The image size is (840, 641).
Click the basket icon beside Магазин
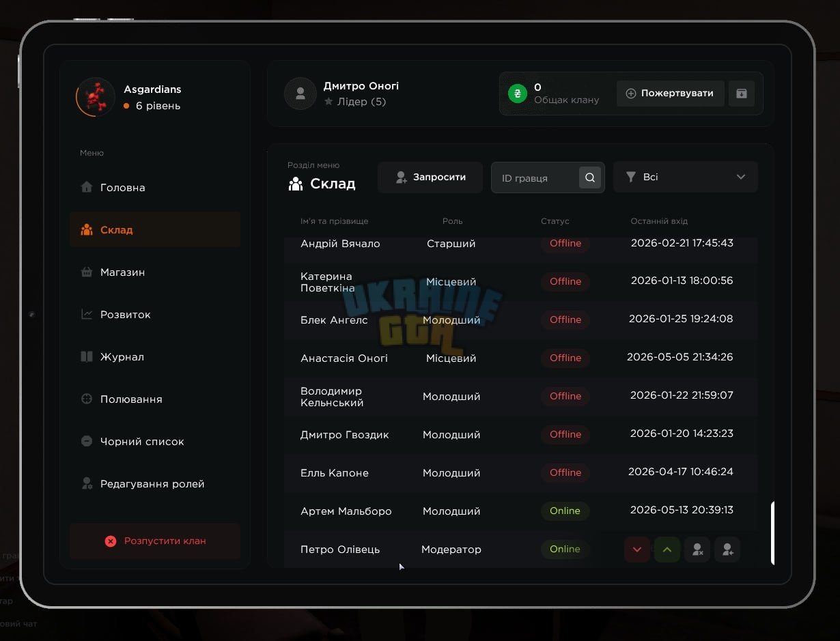[87, 272]
